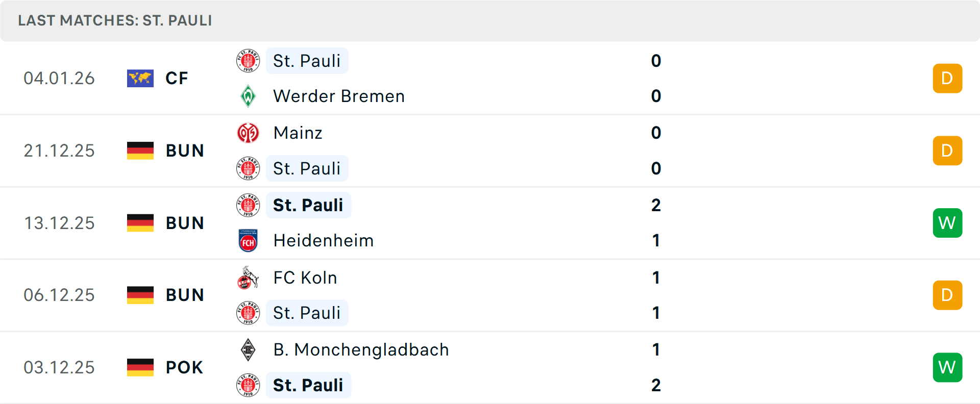Click the German flag beside POK
The height and width of the screenshot is (404, 980).
(x=140, y=367)
